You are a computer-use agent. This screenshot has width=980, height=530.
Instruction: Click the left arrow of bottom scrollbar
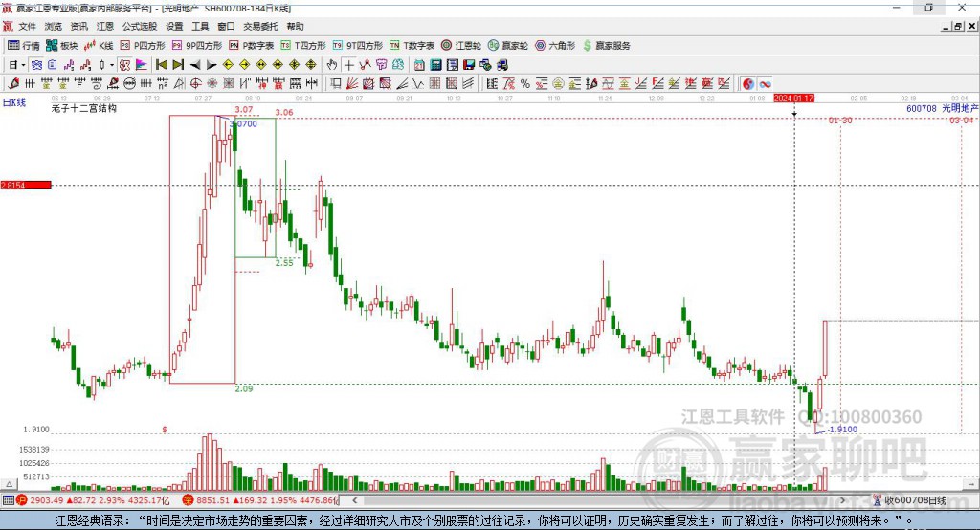tap(355, 500)
